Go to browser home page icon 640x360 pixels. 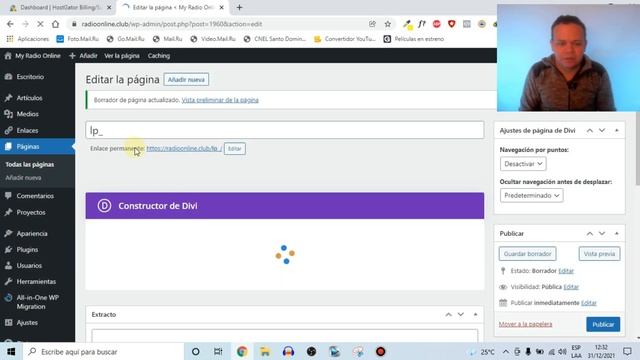56,24
